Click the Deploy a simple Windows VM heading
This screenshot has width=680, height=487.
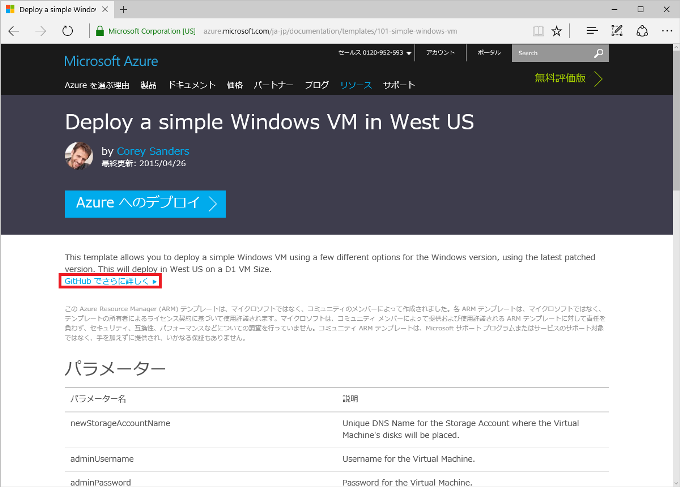coord(269,122)
